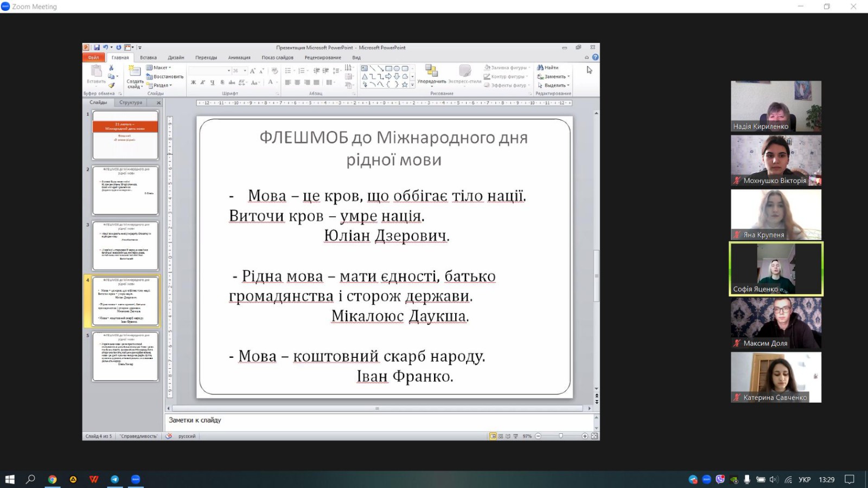Click the Cut scissors icon
Screen dimensions: 868x488
click(x=111, y=68)
